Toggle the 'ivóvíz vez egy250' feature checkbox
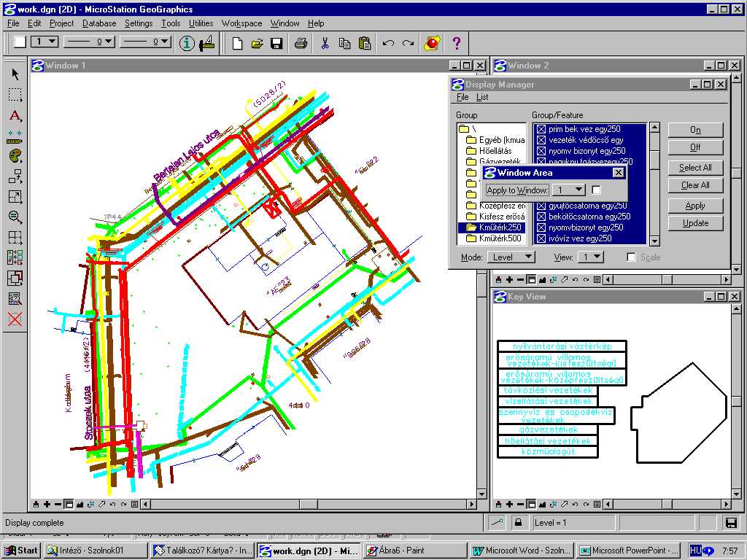The height and width of the screenshot is (560, 747). 541,238
